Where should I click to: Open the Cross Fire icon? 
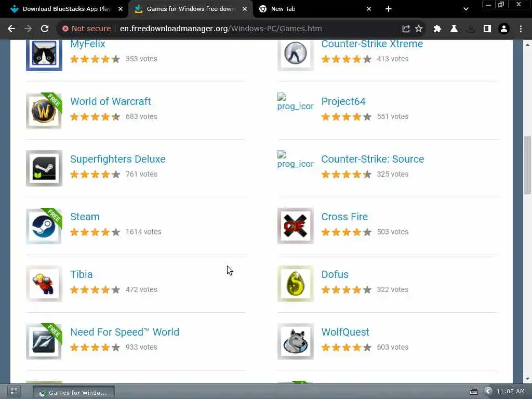pos(296,226)
